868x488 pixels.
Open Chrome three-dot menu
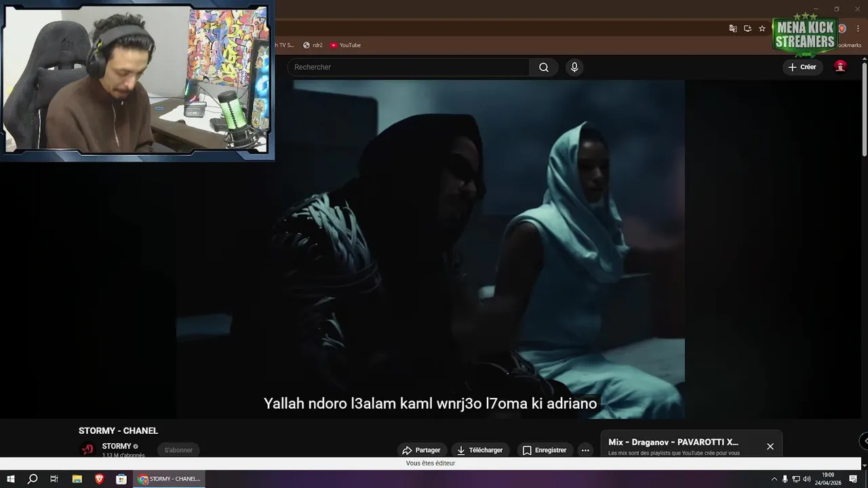[858, 28]
